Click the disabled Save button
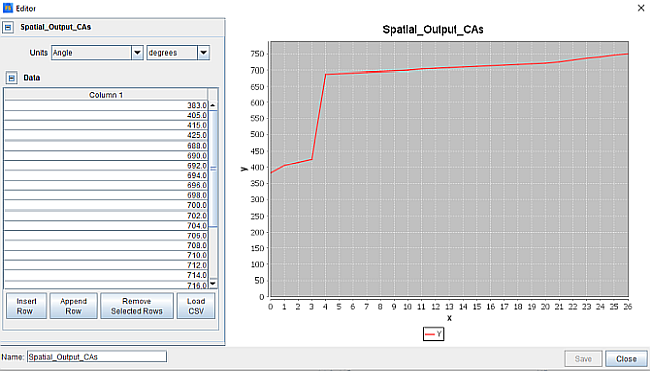 (583, 359)
